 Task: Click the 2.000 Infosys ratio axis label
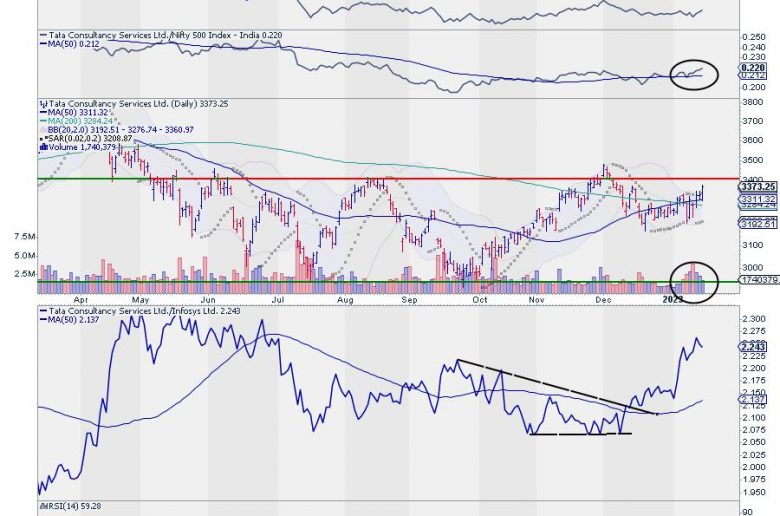click(x=754, y=467)
